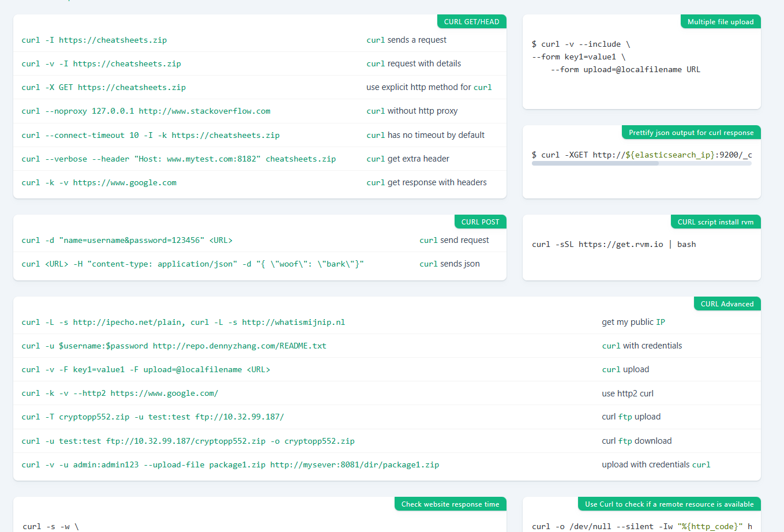Click the Multiple file upload section label
Viewport: 784px width, 532px height.
coord(721,22)
